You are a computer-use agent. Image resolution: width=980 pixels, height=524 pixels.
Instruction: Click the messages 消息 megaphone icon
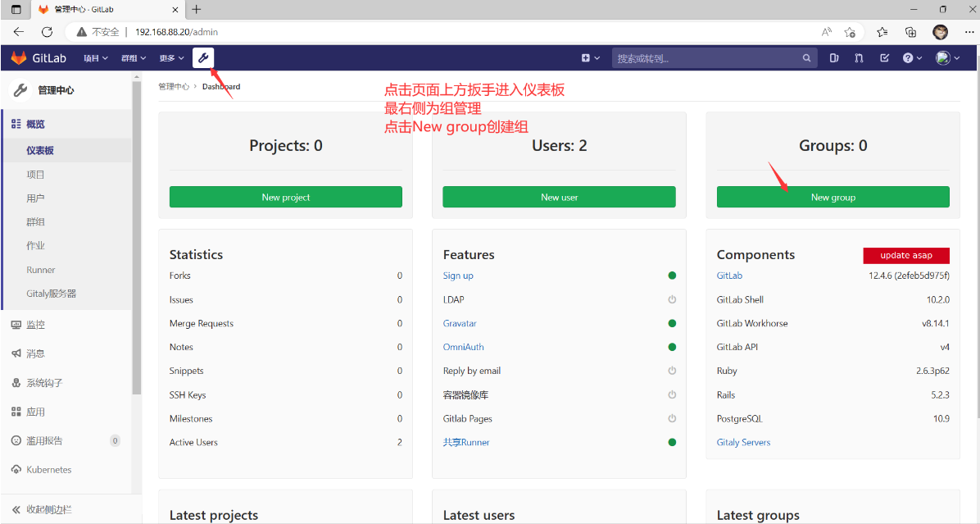16,353
